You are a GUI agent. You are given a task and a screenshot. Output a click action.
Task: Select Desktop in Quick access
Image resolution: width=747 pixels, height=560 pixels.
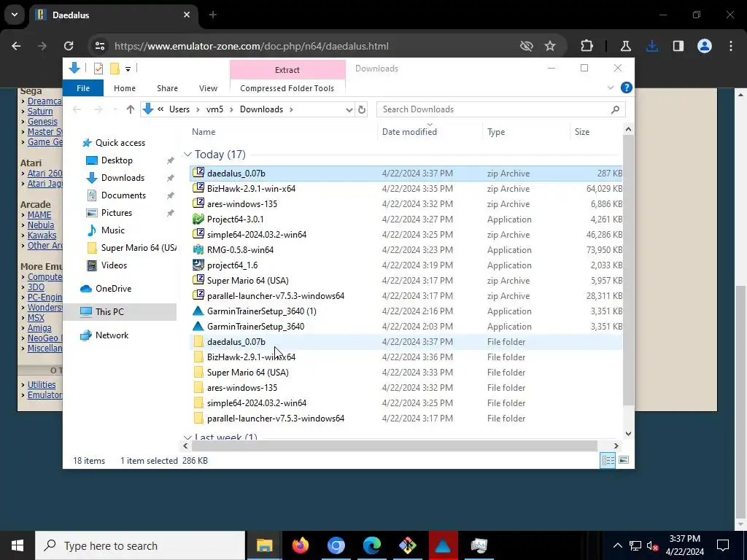(117, 160)
